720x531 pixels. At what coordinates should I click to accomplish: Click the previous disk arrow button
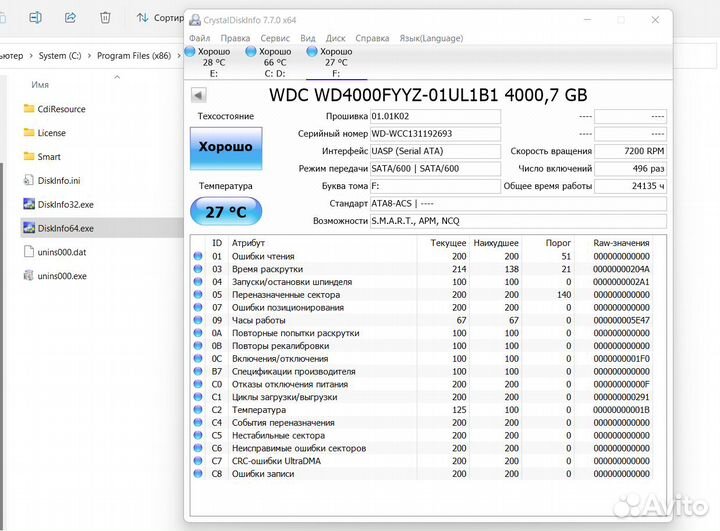(x=198, y=95)
